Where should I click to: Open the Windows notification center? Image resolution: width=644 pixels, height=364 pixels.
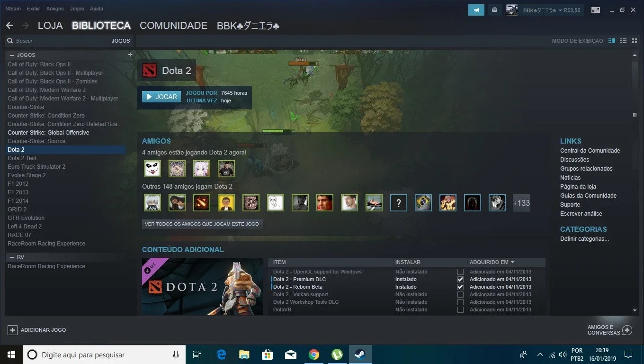pos(628,355)
